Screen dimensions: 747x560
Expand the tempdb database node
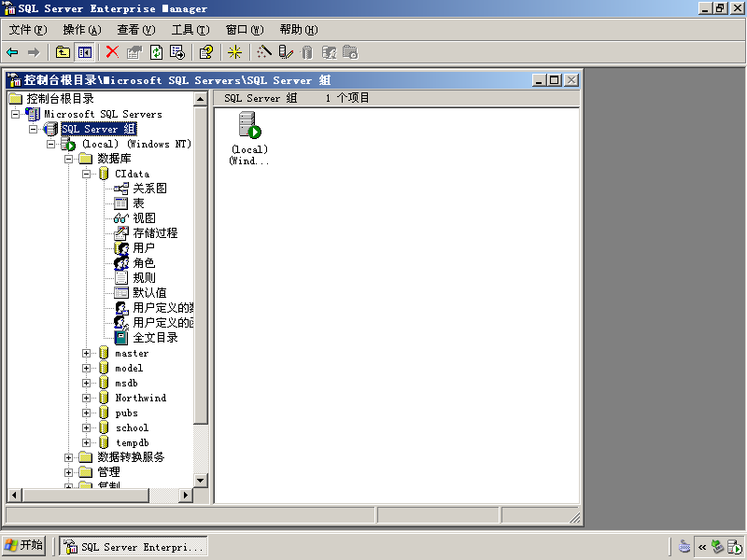(86, 442)
